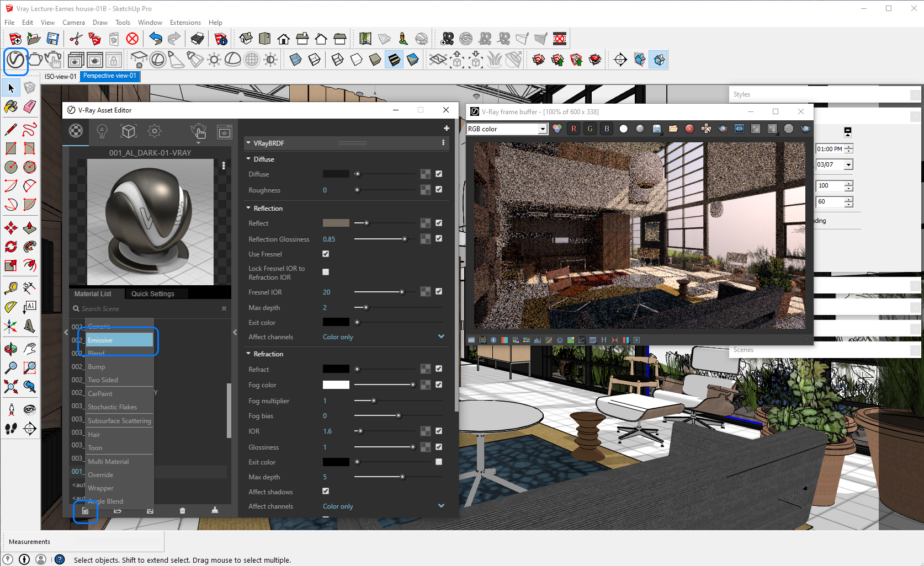Image resolution: width=924 pixels, height=566 pixels.
Task: Open the Lights panel in V-Ray Asset Editor
Action: 102,131
